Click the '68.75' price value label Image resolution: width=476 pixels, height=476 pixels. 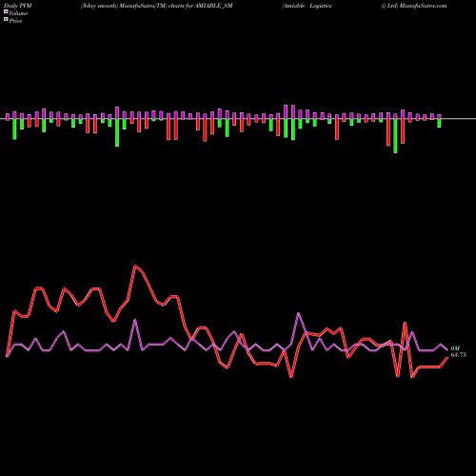tap(458, 355)
